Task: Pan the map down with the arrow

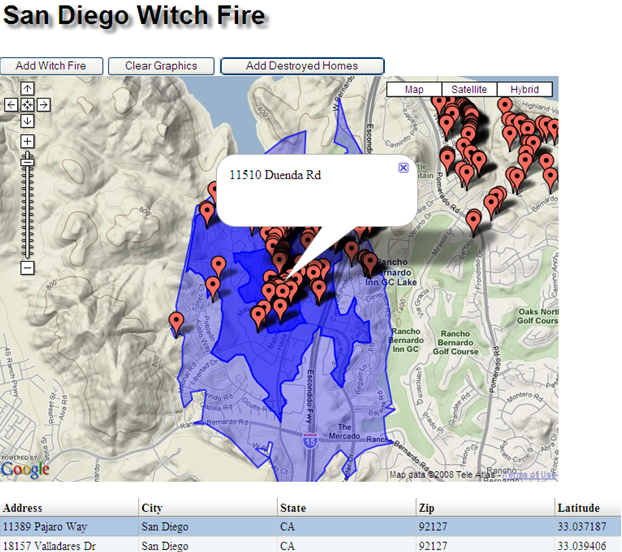Action: [x=27, y=121]
